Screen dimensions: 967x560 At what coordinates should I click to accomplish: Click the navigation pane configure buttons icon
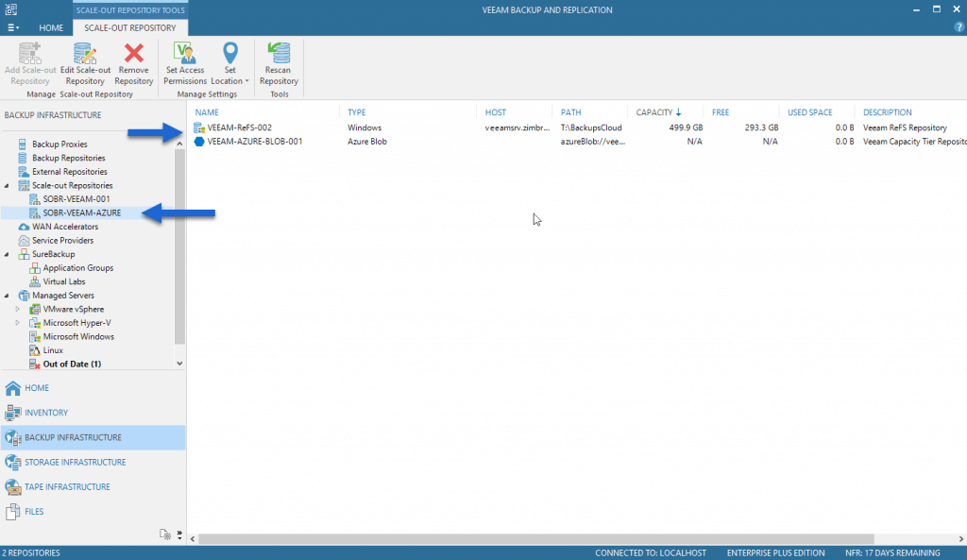coord(164,535)
